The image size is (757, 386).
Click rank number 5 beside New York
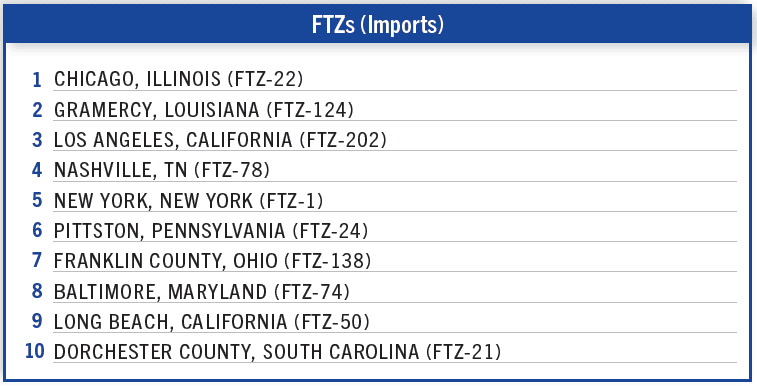pyautogui.click(x=37, y=200)
